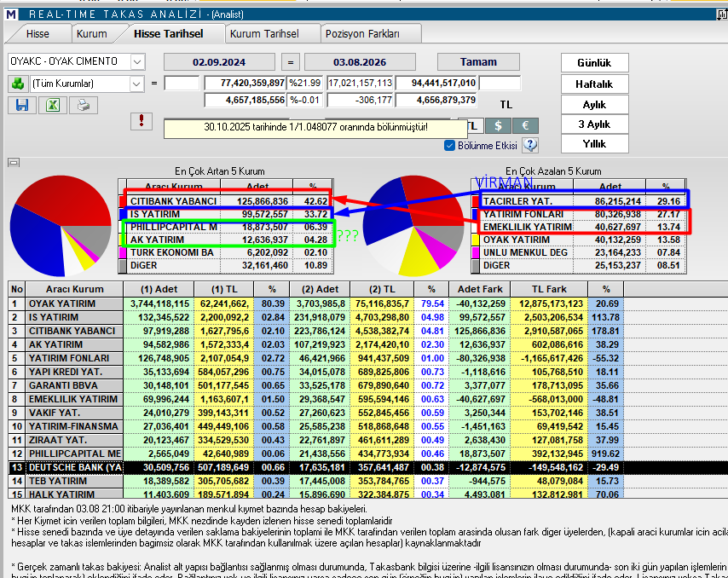
Task: Click the left pie chart of increasing institutions
Action: point(61,226)
